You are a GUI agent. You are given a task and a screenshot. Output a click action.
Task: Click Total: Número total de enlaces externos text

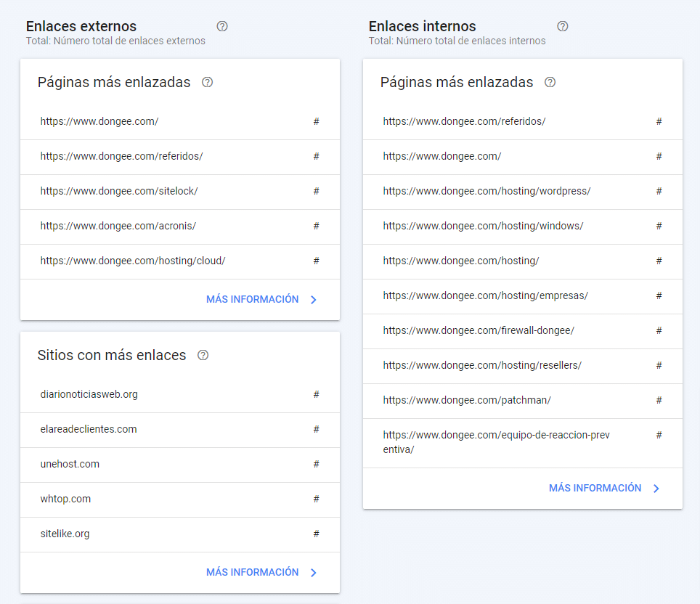(x=115, y=41)
